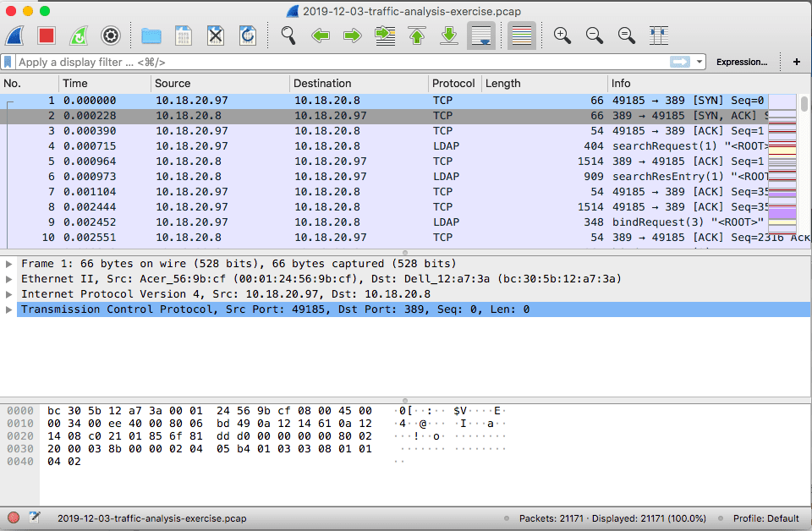Expand Ethernet II details
Image resolution: width=812 pixels, height=531 pixels.
pos(8,279)
